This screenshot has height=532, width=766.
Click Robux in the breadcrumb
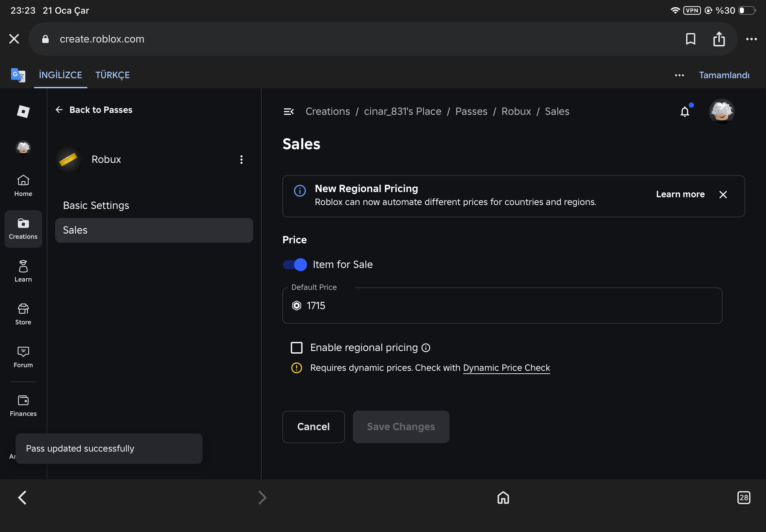tap(516, 111)
